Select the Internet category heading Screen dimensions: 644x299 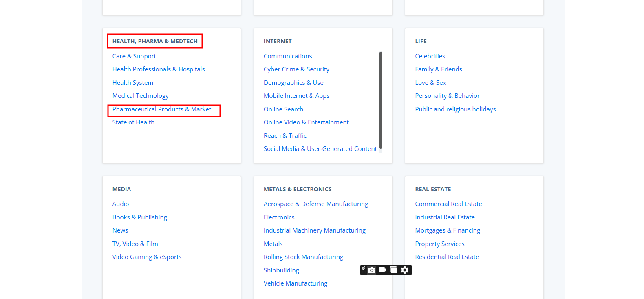[278, 41]
